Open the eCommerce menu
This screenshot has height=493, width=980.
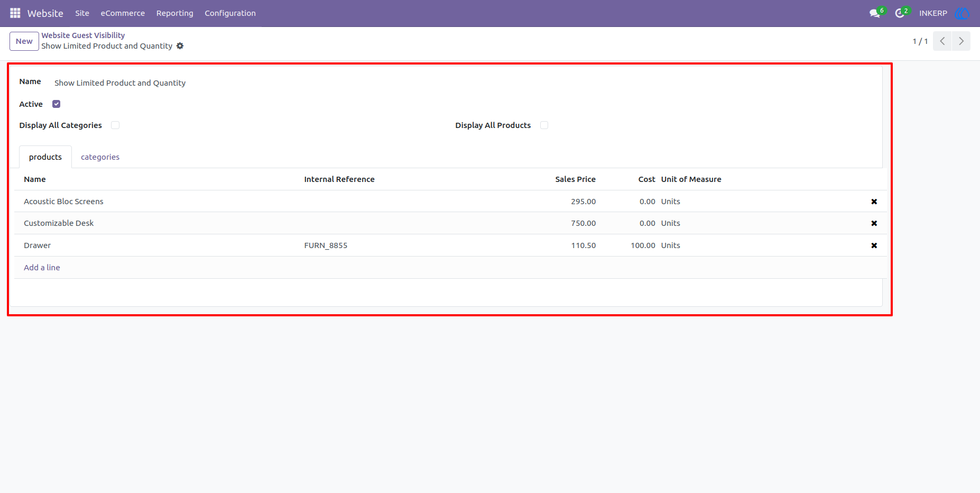click(x=123, y=13)
